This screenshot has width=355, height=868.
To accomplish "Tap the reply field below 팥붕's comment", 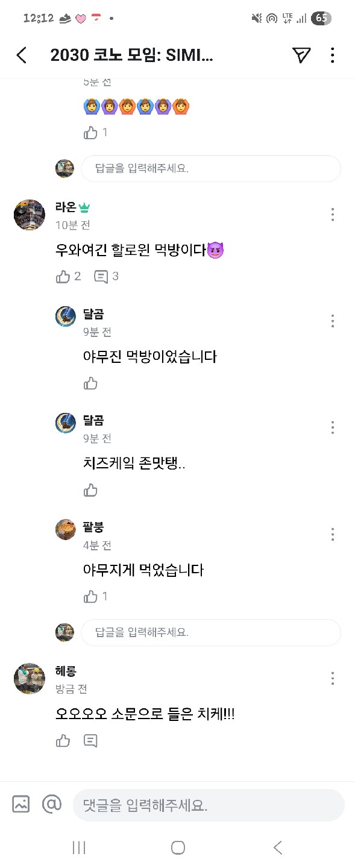I will tap(210, 632).
